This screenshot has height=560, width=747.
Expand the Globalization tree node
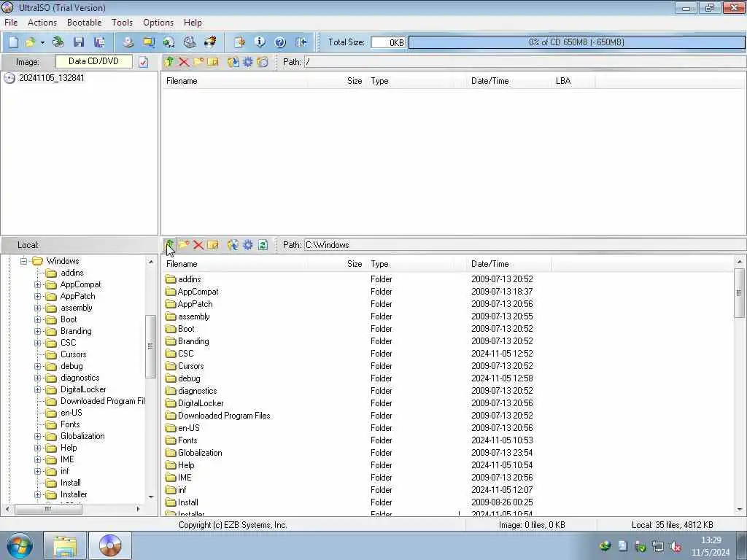(x=38, y=436)
